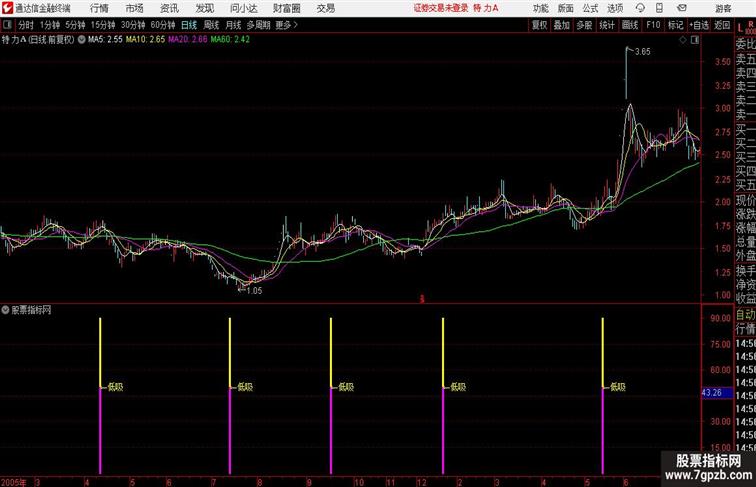Toggle the left sidebar panel icon beside 分时
The width and height of the screenshot is (756, 487).
tap(7, 25)
